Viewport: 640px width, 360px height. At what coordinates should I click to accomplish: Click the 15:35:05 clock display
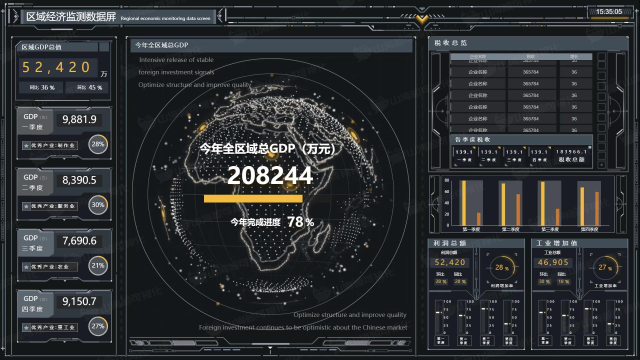(609, 12)
